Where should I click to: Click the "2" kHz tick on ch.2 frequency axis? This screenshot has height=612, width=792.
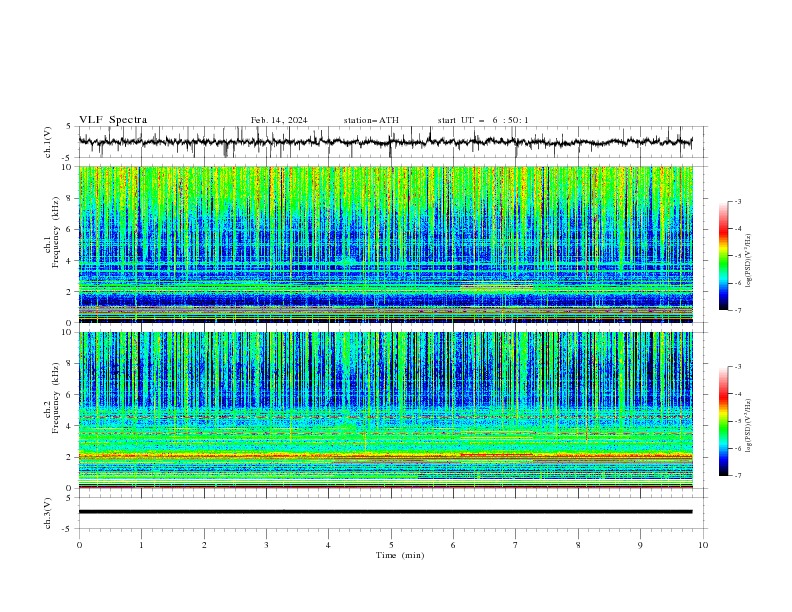(71, 457)
